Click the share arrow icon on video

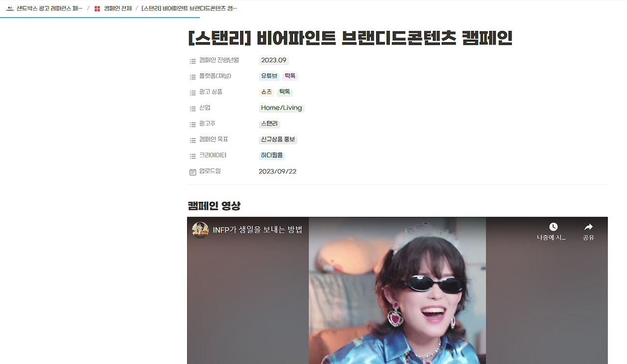pyautogui.click(x=588, y=227)
